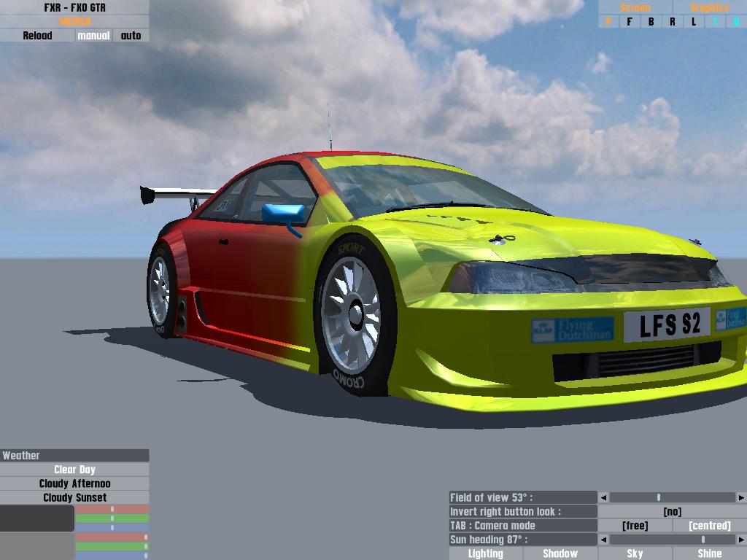Screen dimensions: 747x560
Task: Open the orange skin name selector
Action: 74,21
